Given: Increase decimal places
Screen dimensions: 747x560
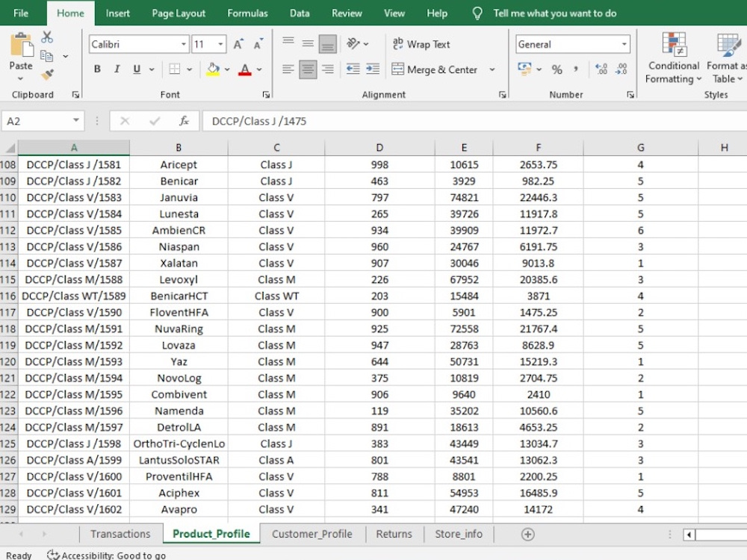Looking at the screenshot, I should [x=601, y=69].
